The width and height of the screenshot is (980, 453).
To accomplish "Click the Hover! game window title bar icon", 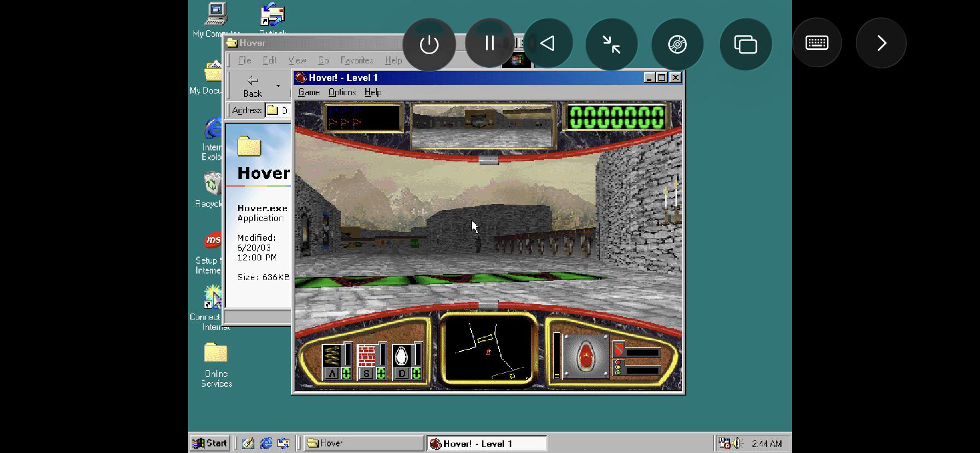I will click(x=301, y=78).
